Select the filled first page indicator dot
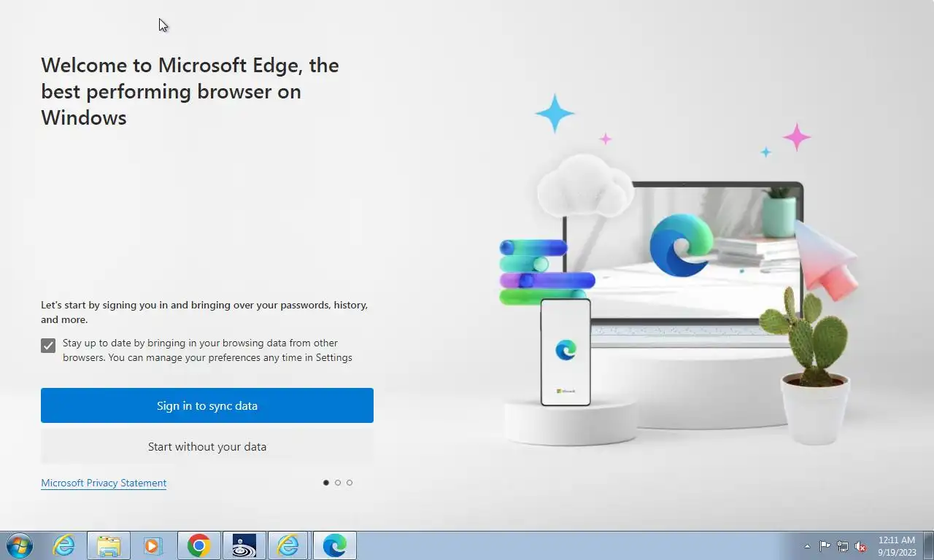The height and width of the screenshot is (560, 934). click(326, 483)
